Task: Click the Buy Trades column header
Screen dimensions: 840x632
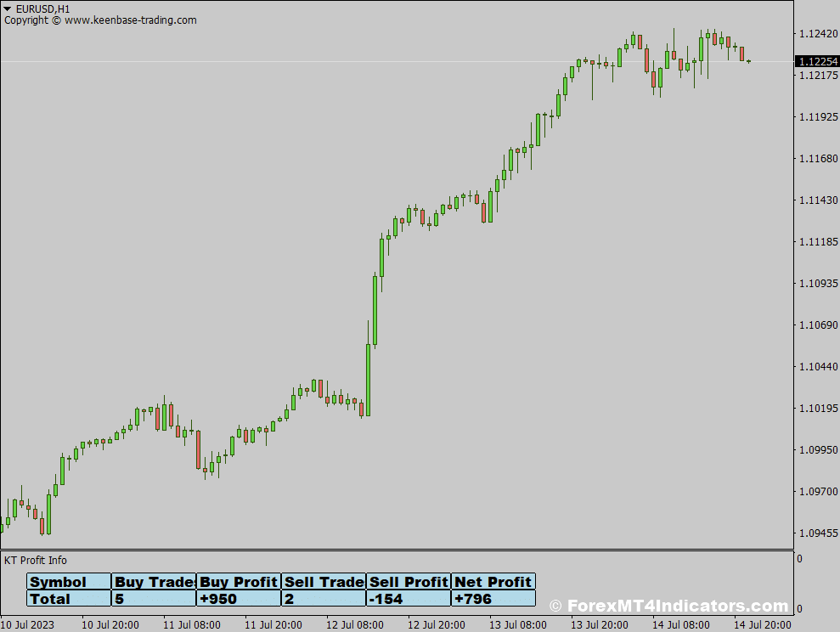Action: (x=154, y=582)
